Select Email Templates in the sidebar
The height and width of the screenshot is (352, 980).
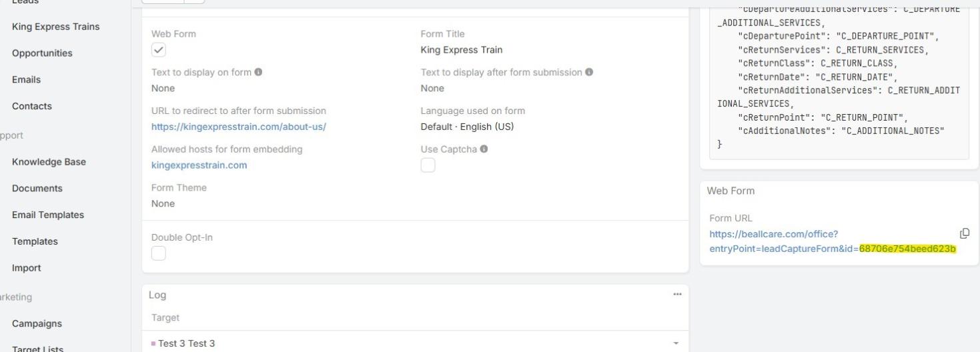(x=48, y=215)
